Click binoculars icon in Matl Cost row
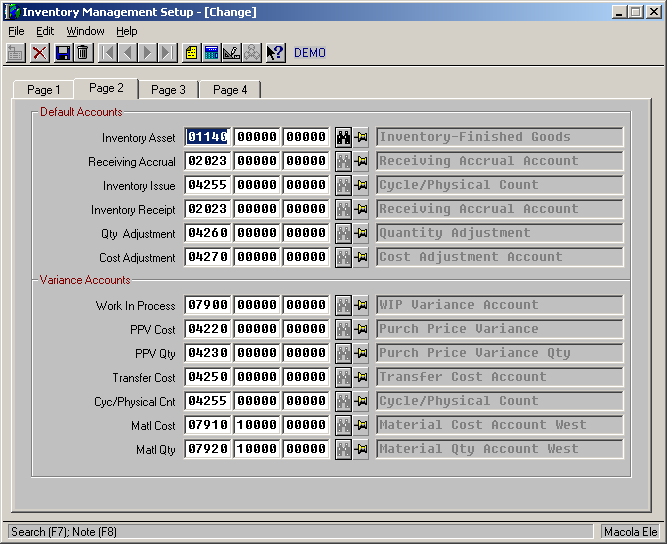Viewport: 667px width, 544px height. [343, 425]
